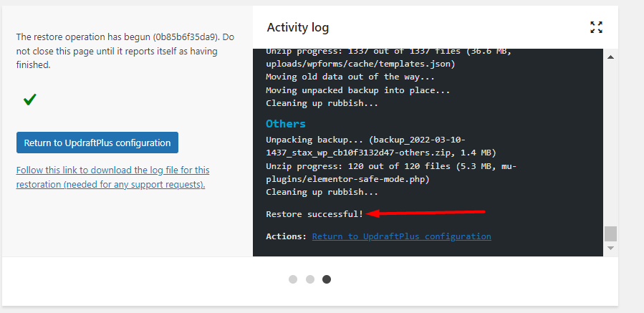Click the blue Return to UpdraftPlus configuration button
644x313 pixels.
[97, 143]
